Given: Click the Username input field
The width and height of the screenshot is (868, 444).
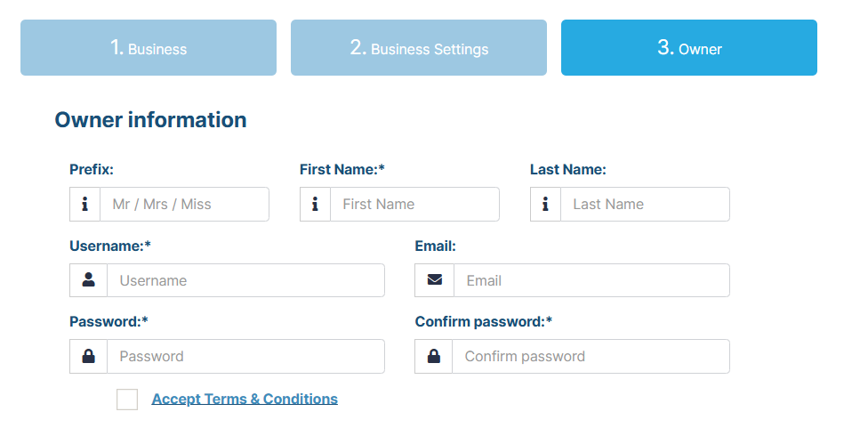Looking at the screenshot, I should click(x=245, y=280).
